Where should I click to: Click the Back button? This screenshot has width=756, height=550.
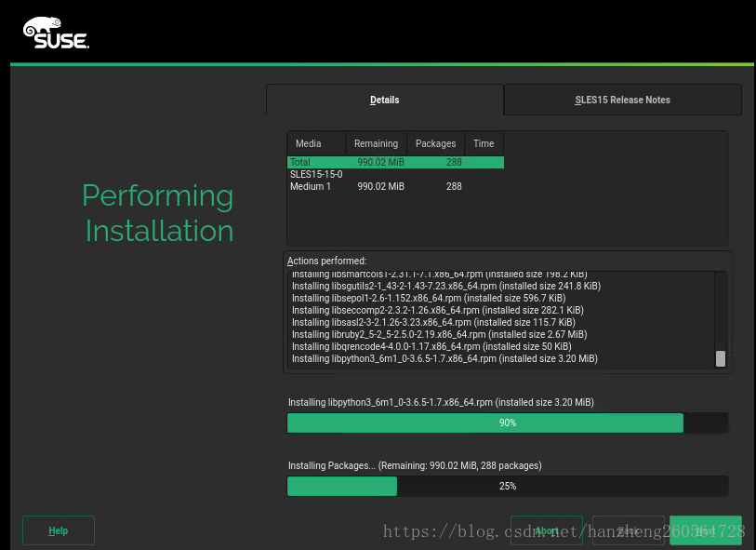(x=629, y=530)
